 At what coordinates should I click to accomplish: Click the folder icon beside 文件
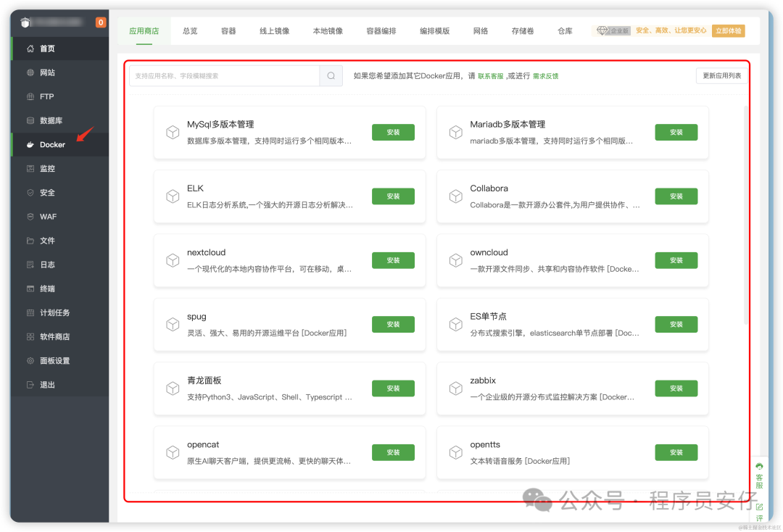[30, 241]
